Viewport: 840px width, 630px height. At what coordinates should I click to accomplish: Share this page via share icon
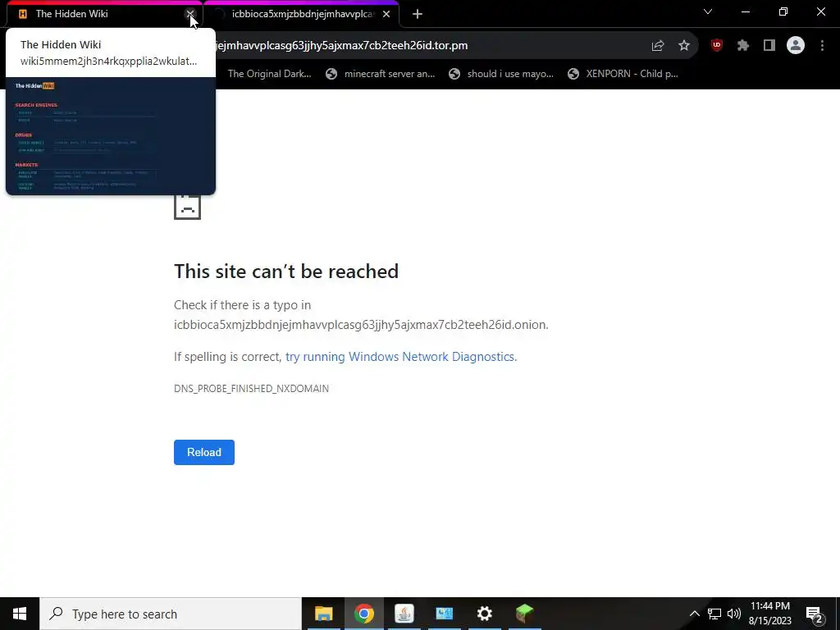click(658, 46)
